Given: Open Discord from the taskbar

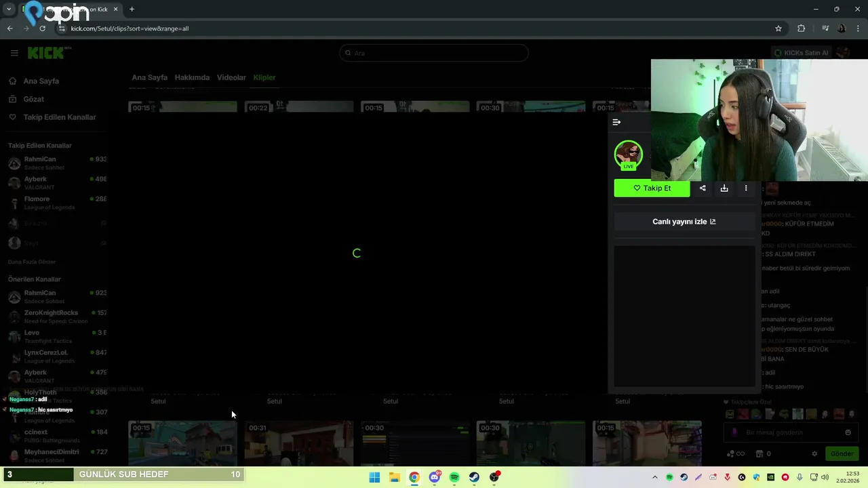Looking at the screenshot, I should click(435, 477).
